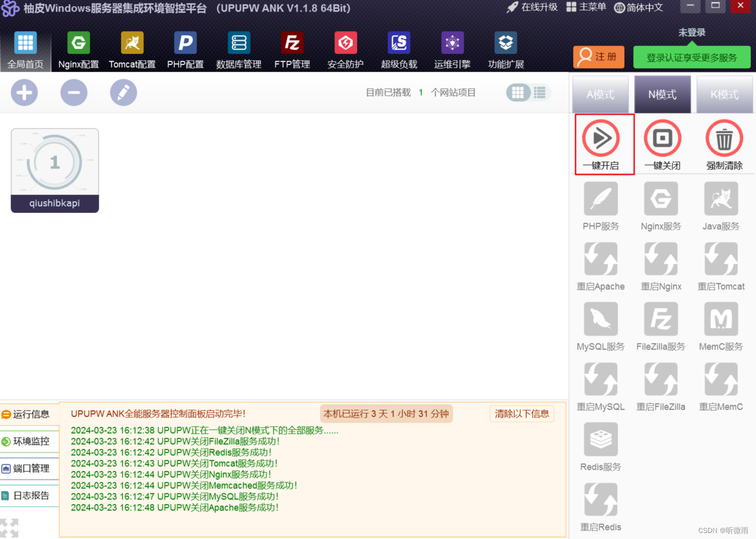The image size is (756, 539).
Task: Open 数据库管理 database management
Action: (x=239, y=50)
